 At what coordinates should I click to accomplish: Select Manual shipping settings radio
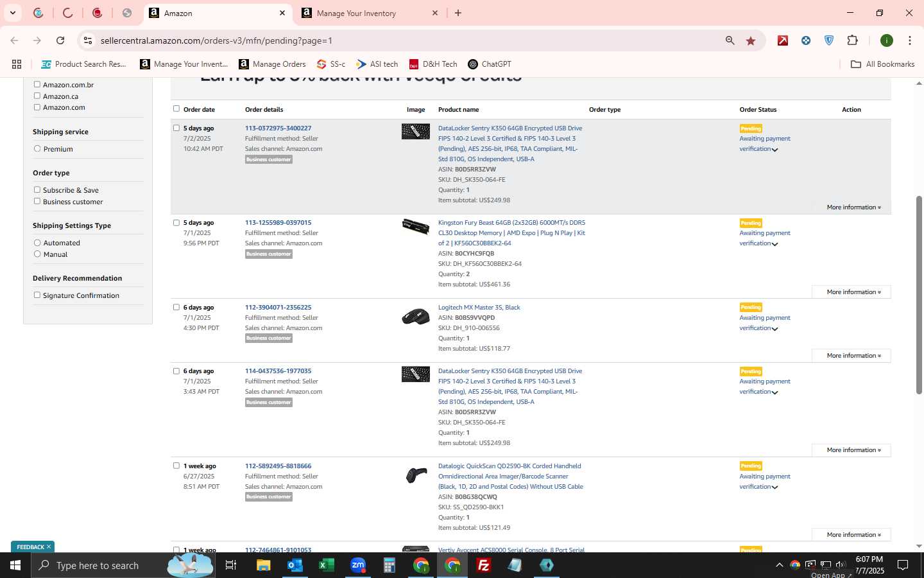37,254
